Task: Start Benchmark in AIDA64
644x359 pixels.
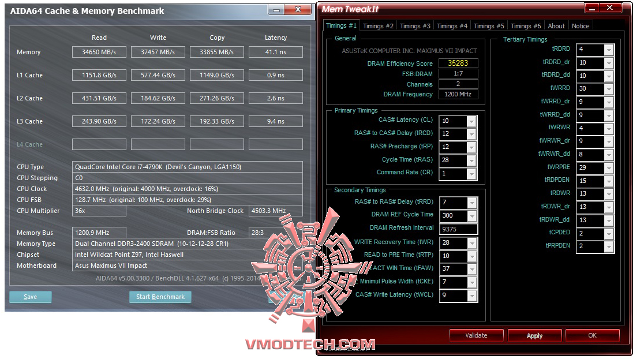Action: tap(160, 297)
